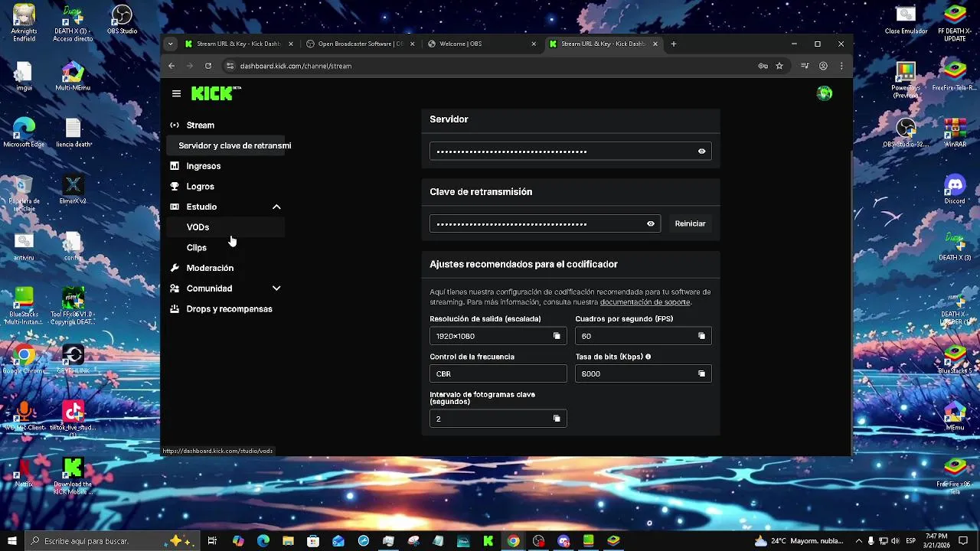Click the browser back arrow
This screenshot has height=551, width=980.
171,66
